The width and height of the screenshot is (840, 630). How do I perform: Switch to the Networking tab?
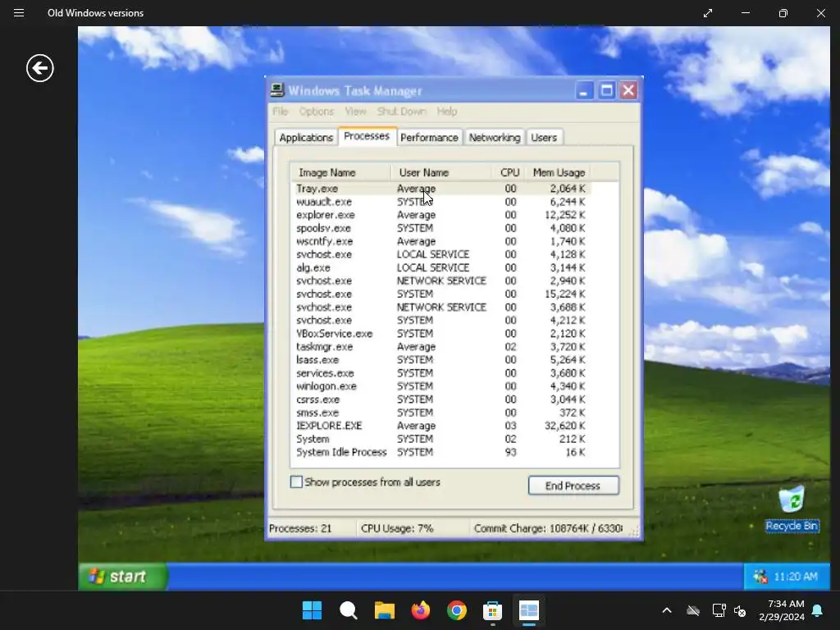[x=495, y=138]
